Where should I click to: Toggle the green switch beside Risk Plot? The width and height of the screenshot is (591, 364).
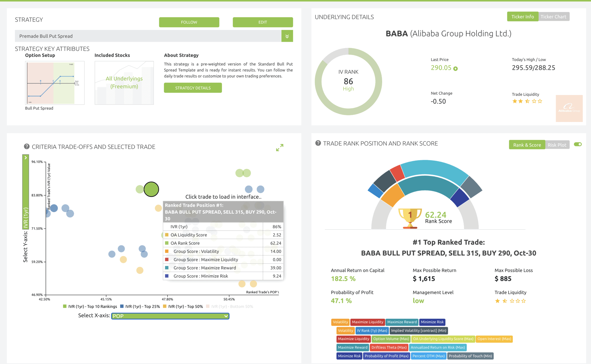coord(578,144)
